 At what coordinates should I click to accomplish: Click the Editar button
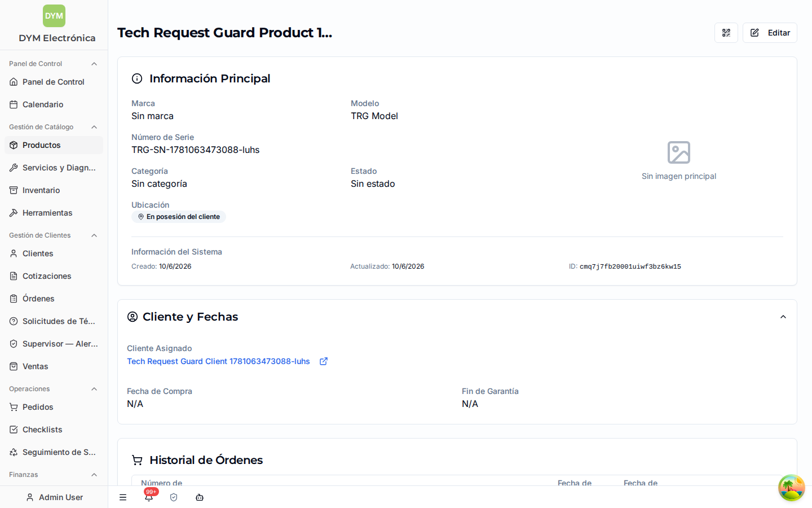pyautogui.click(x=770, y=33)
